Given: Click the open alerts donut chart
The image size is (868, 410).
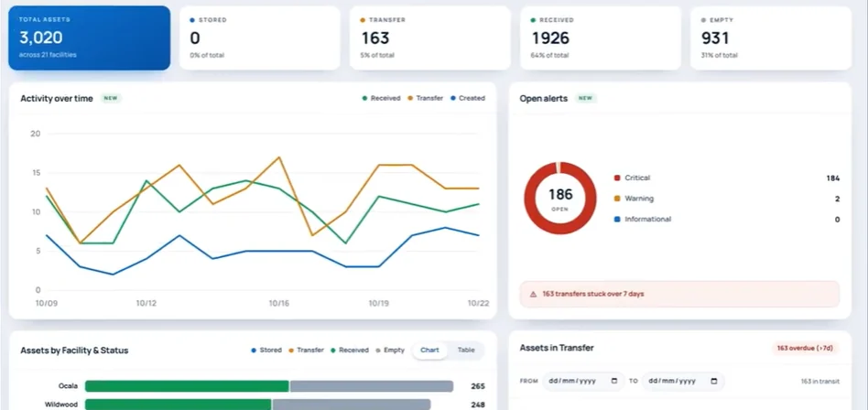Looking at the screenshot, I should click(x=560, y=198).
